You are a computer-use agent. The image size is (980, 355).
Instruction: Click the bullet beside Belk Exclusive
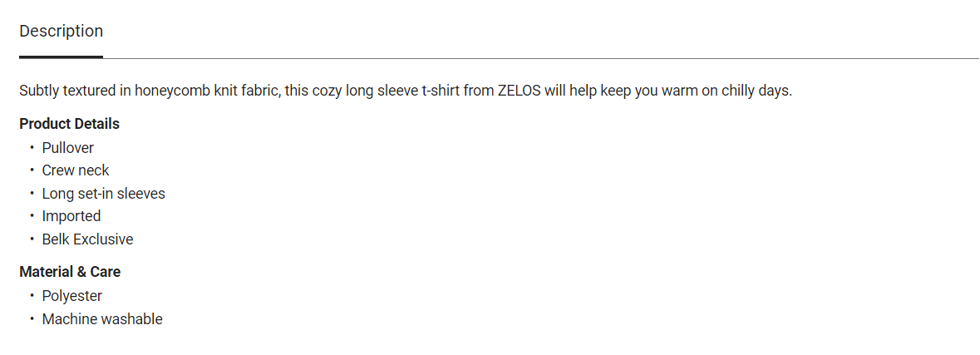[32, 239]
